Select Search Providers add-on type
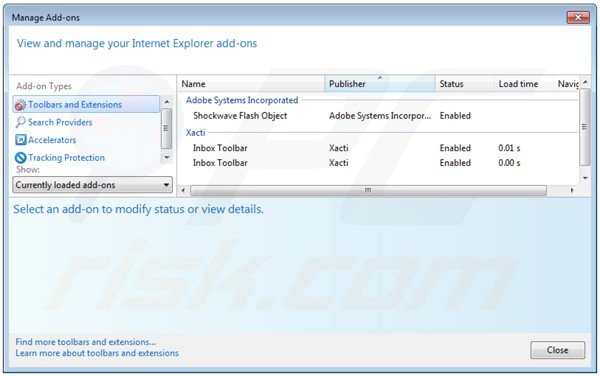This screenshot has height=376, width=600. click(60, 122)
